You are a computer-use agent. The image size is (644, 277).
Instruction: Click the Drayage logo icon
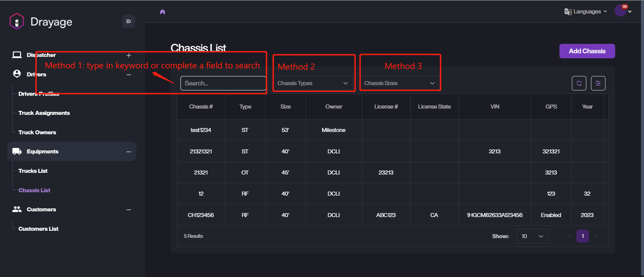(17, 21)
